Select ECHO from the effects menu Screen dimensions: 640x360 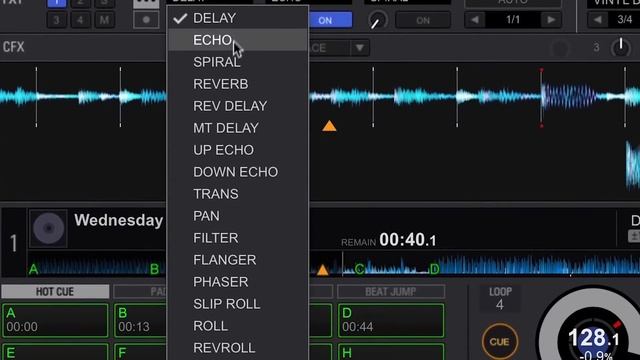point(238,40)
